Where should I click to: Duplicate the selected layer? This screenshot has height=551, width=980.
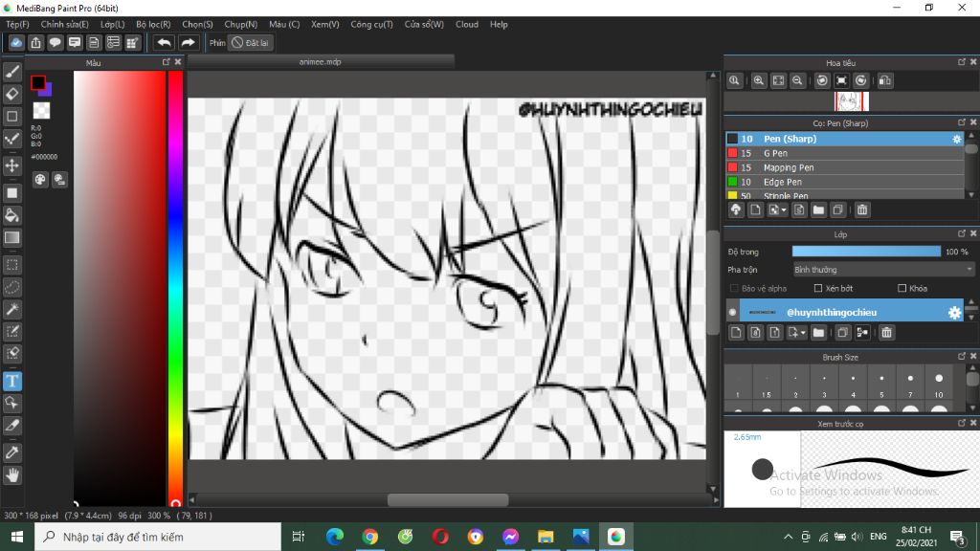842,332
